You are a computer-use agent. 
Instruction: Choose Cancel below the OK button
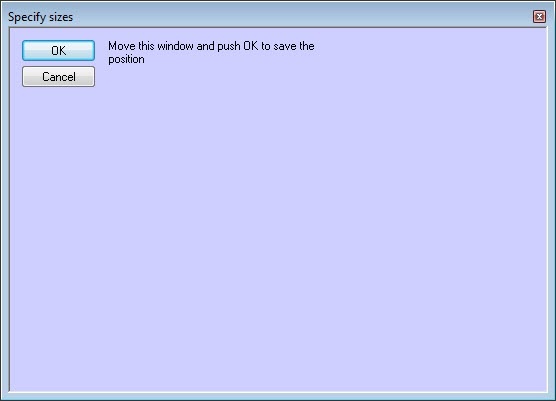point(59,77)
